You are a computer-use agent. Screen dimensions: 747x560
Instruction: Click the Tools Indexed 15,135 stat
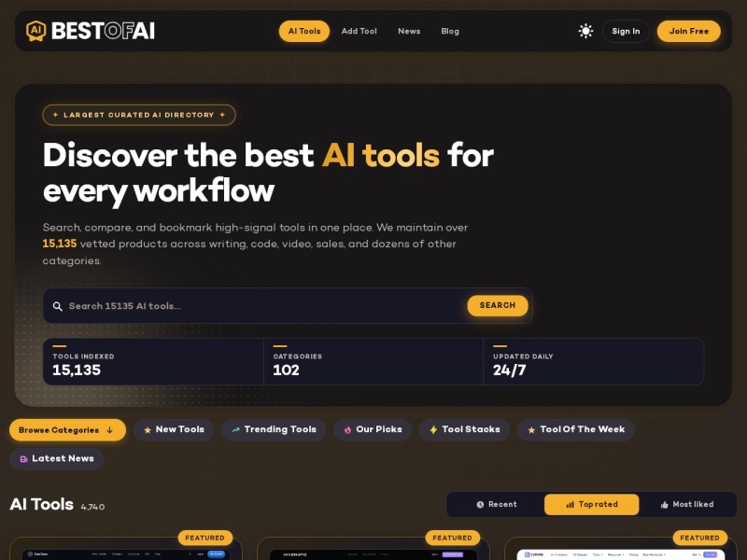(153, 361)
